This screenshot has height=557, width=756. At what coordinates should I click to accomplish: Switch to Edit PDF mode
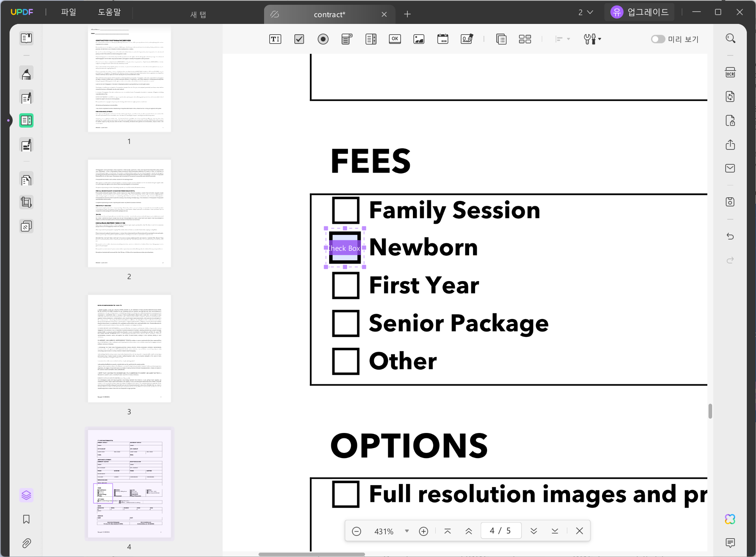(x=26, y=98)
